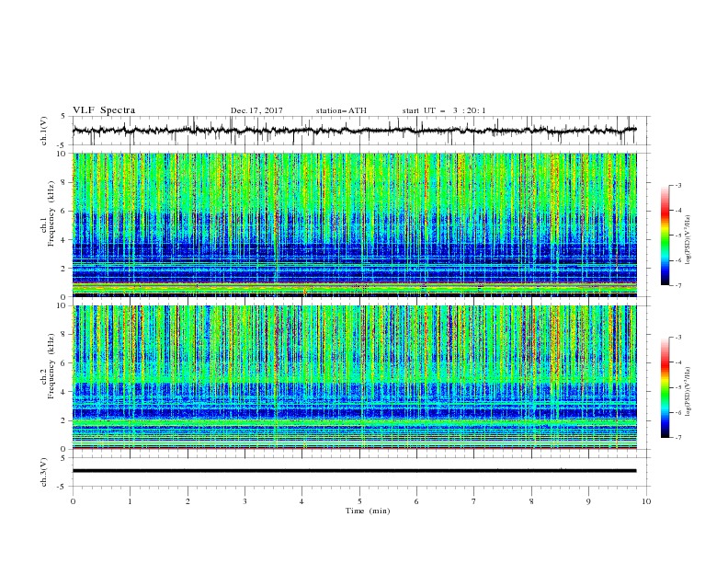Click inside the ch.1 spectrogram panel
This screenshot has height=563, width=728.
(x=355, y=224)
